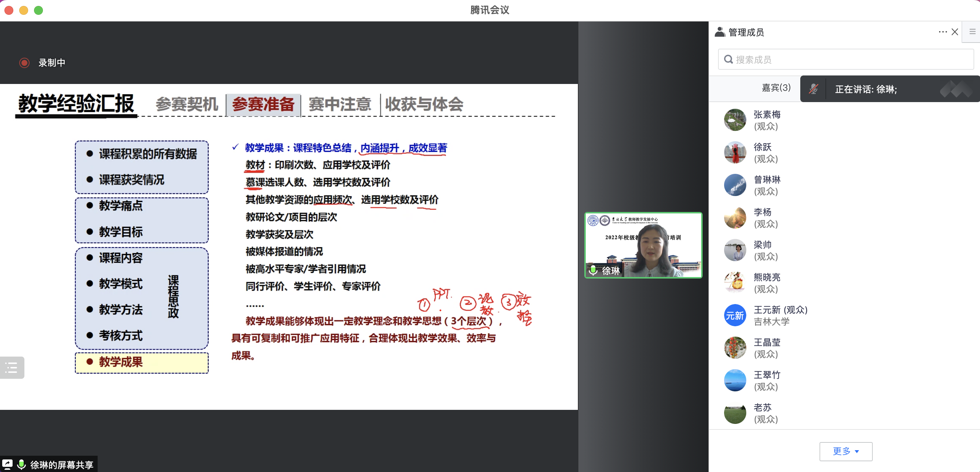Select member name 熊晓亮
Image resolution: width=980 pixels, height=472 pixels.
pyautogui.click(x=767, y=277)
